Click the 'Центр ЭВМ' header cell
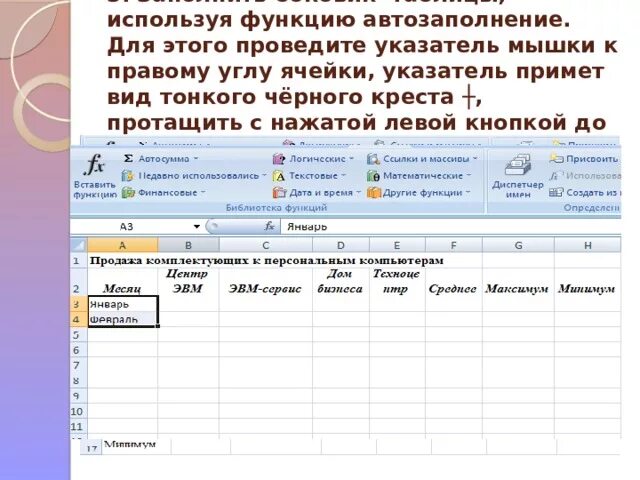Screen dimensions: 640x480 click(x=188, y=282)
